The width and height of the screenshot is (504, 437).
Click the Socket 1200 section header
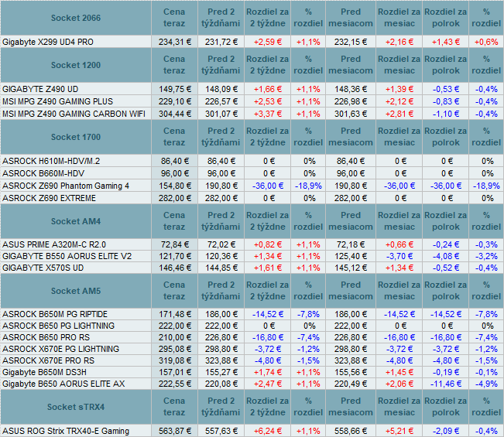coord(76,65)
